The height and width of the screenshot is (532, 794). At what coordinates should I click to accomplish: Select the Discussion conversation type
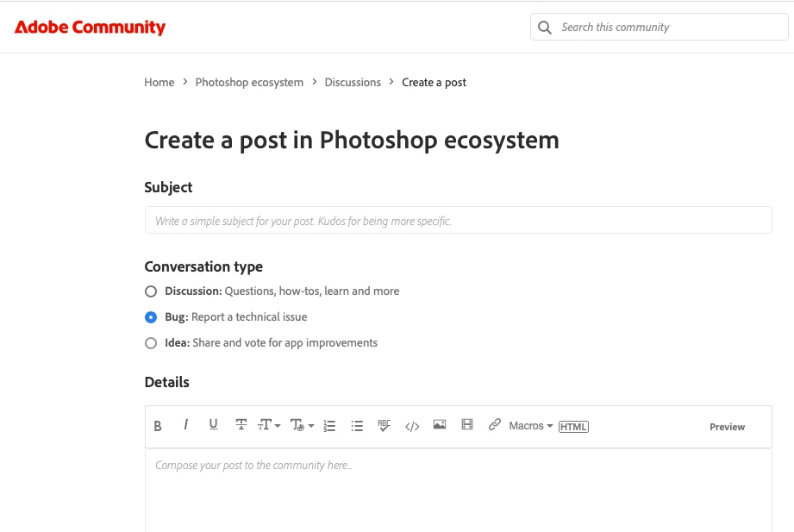(x=150, y=291)
